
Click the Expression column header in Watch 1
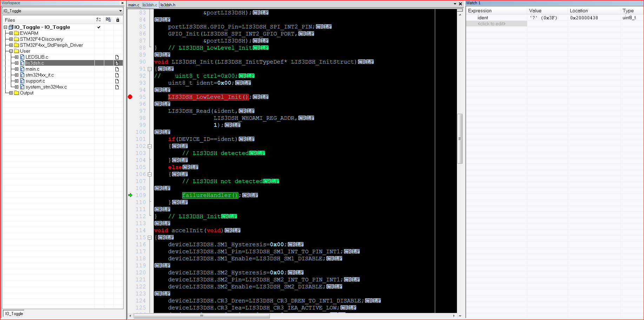pyautogui.click(x=496, y=11)
